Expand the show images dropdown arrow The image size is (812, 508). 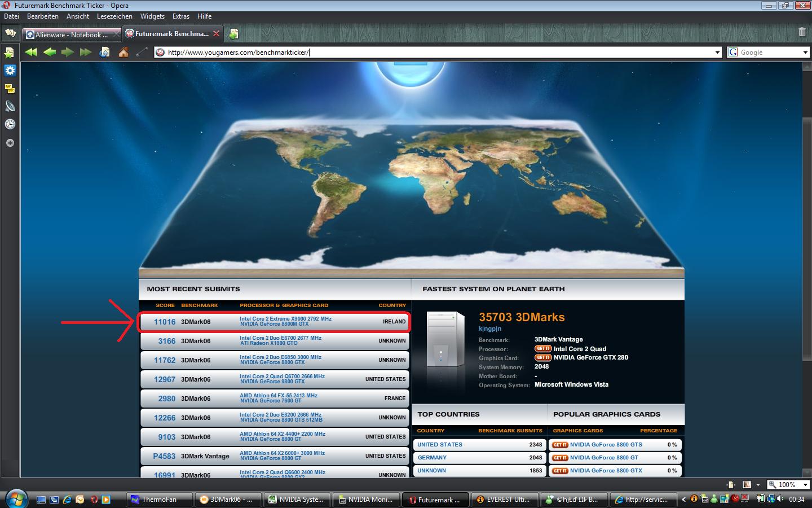coord(758,484)
